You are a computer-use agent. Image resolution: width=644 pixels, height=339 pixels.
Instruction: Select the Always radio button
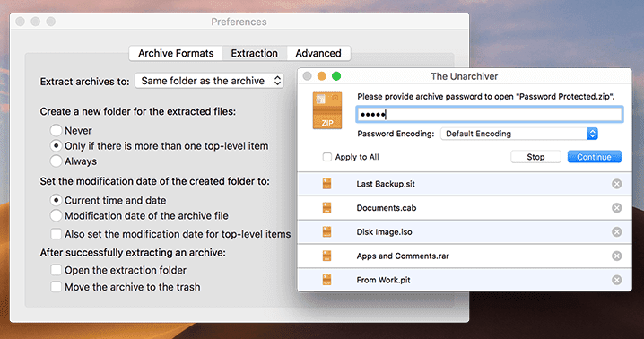(56, 161)
